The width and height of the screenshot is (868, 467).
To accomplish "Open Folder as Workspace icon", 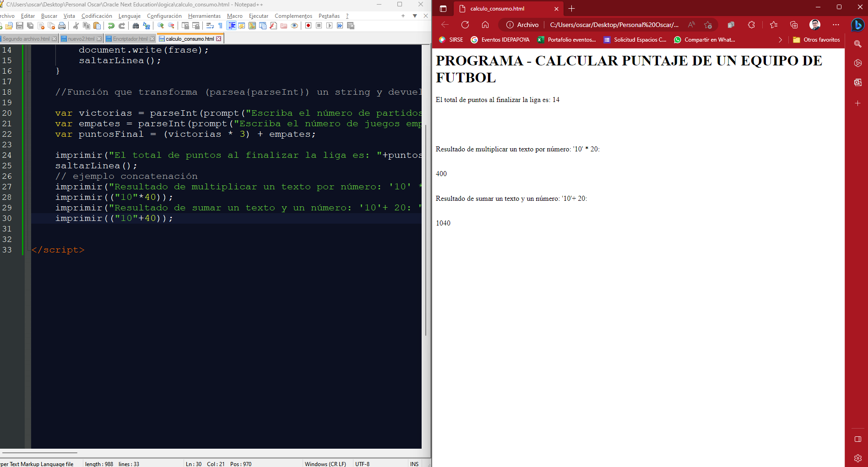I will (284, 26).
